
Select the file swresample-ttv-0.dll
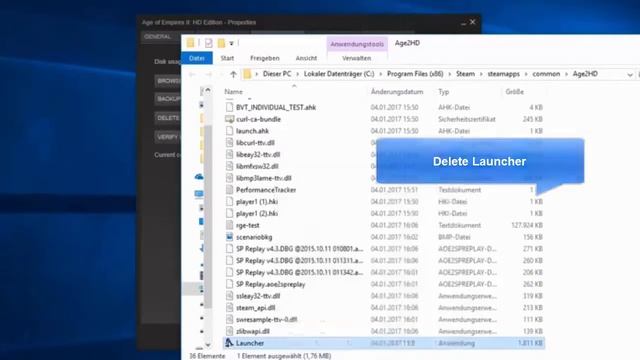267,320
